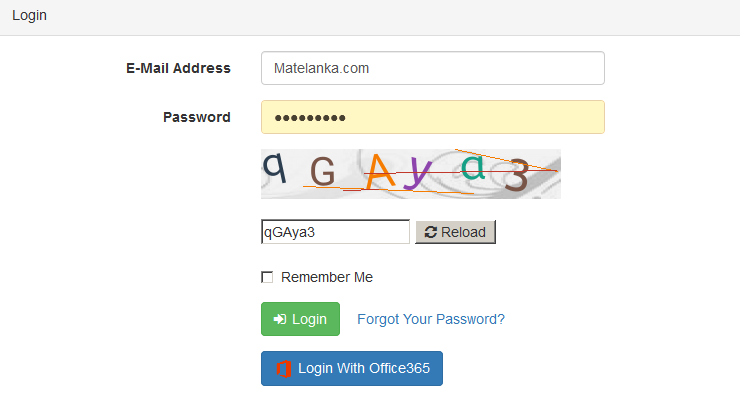Image resolution: width=740 pixels, height=412 pixels.
Task: Click the Remember Me label text
Action: (x=327, y=277)
